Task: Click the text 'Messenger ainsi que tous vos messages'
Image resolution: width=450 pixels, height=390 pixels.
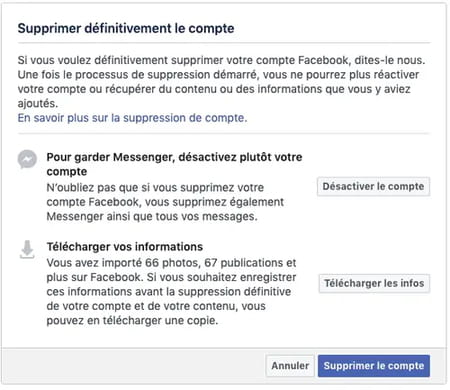Action: tap(151, 217)
